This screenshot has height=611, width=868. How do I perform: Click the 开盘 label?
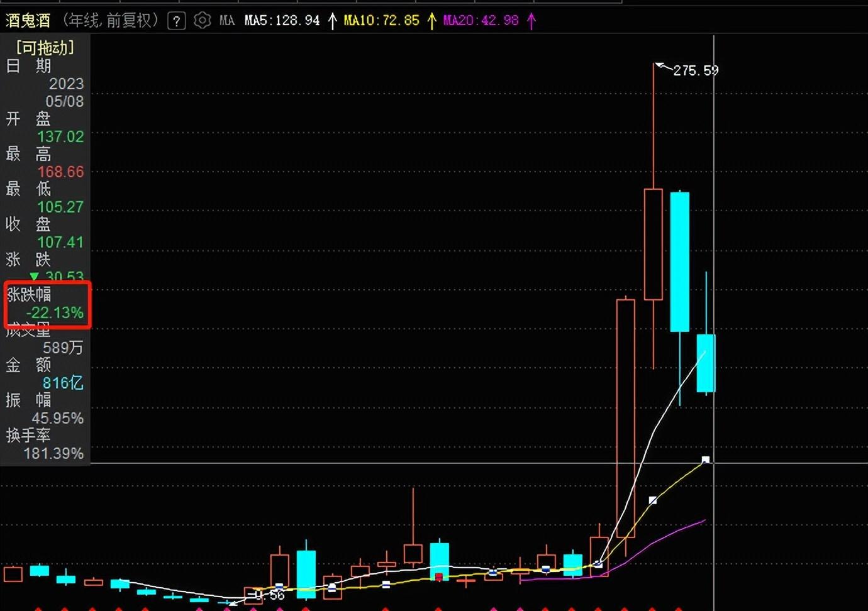click(28, 118)
